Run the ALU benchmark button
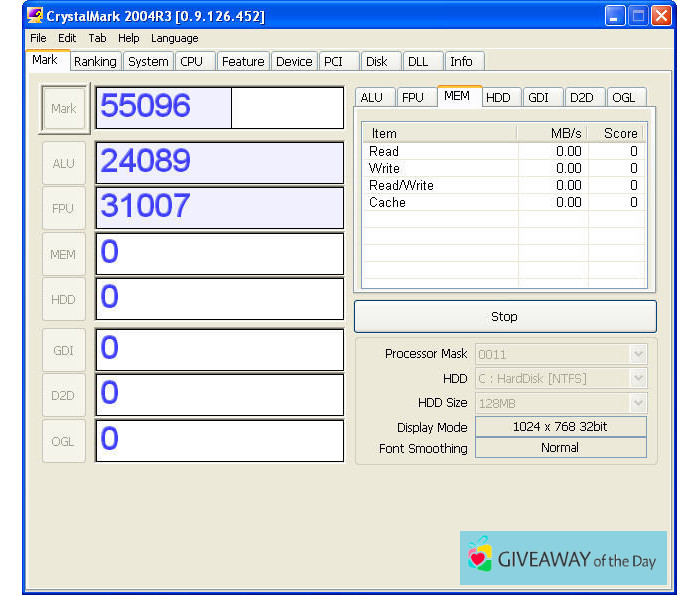 (63, 163)
